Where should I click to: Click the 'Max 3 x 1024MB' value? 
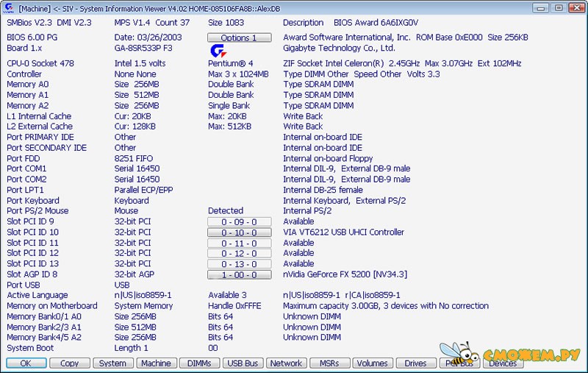pyautogui.click(x=238, y=74)
